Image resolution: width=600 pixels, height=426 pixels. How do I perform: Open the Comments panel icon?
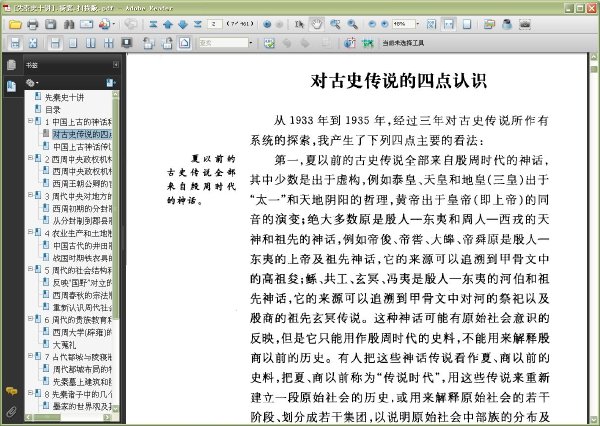[x=11, y=391]
